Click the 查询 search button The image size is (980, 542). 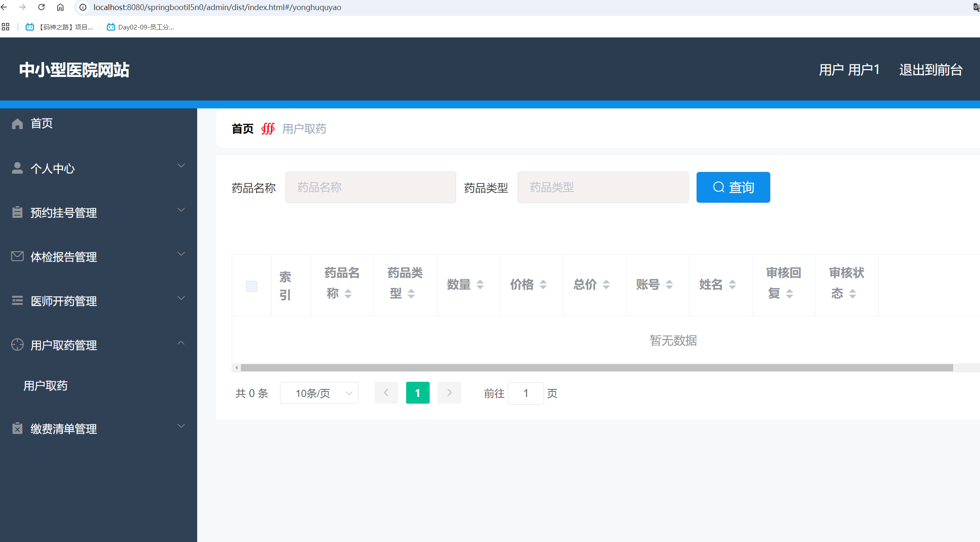[733, 187]
